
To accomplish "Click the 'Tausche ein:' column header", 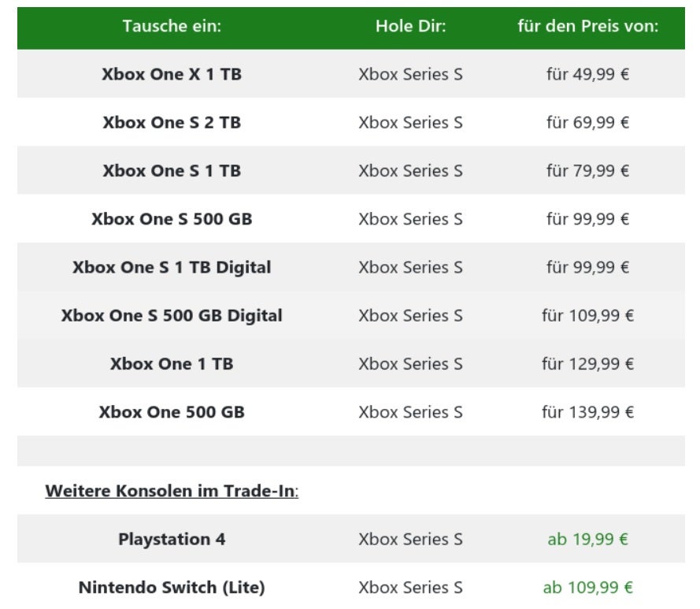I will click(172, 26).
